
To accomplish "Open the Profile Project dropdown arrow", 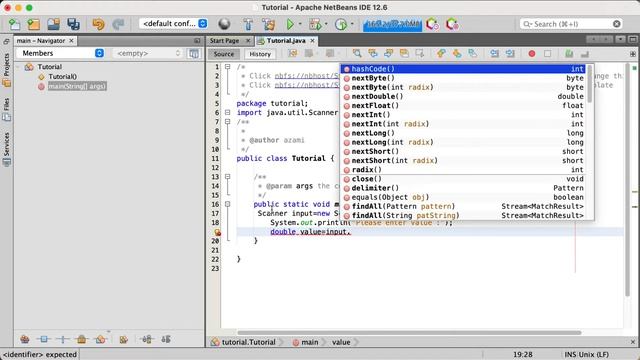I will (352, 24).
